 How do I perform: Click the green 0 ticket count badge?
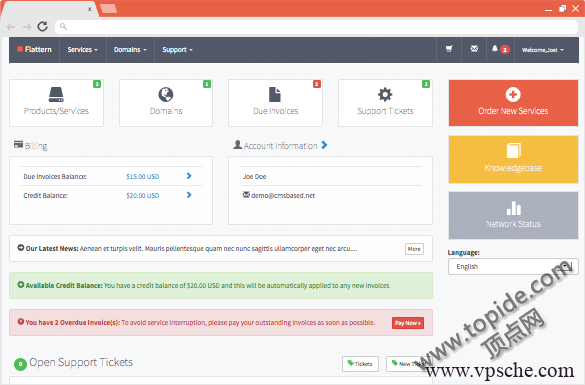pyautogui.click(x=20, y=364)
